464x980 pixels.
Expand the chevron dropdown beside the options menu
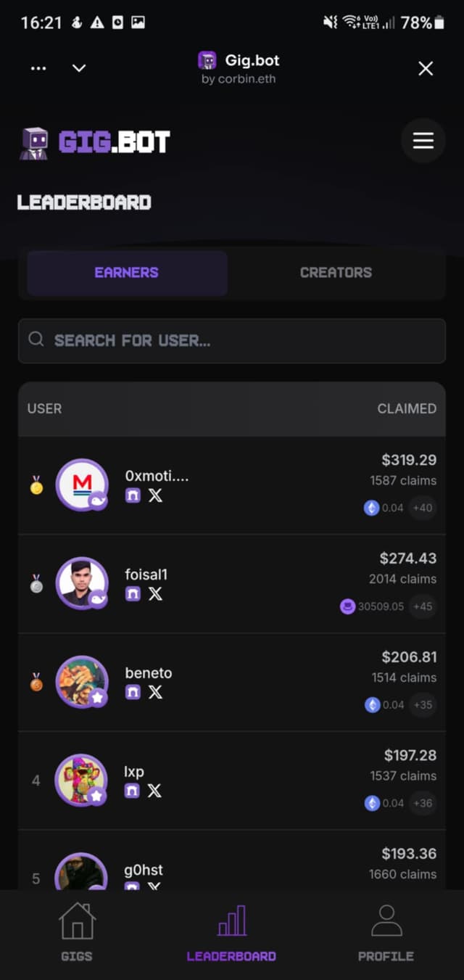click(79, 67)
